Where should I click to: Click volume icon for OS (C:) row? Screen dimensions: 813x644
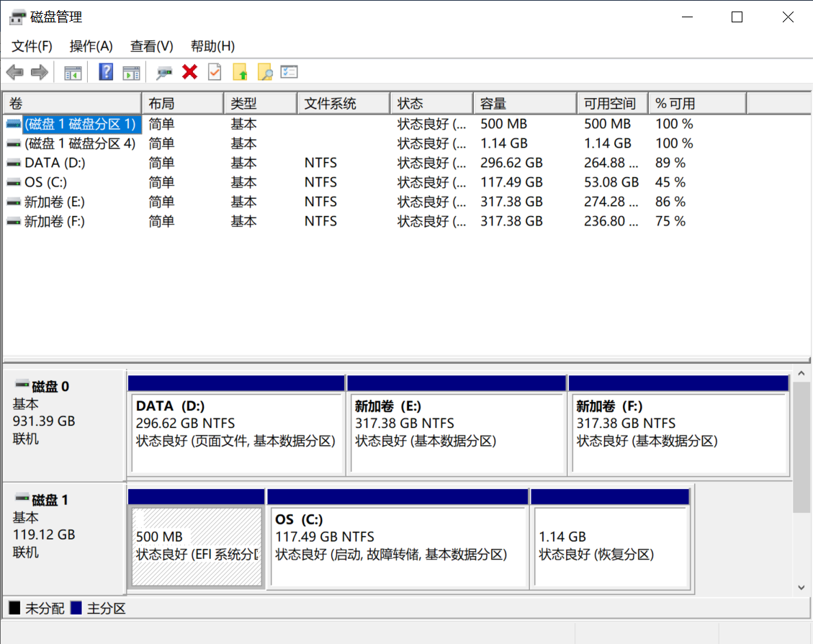click(x=14, y=182)
